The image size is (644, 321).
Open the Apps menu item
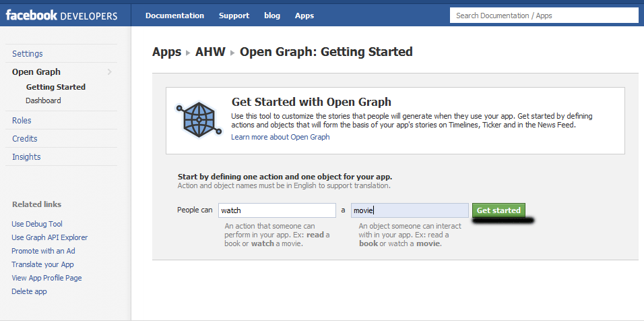304,16
